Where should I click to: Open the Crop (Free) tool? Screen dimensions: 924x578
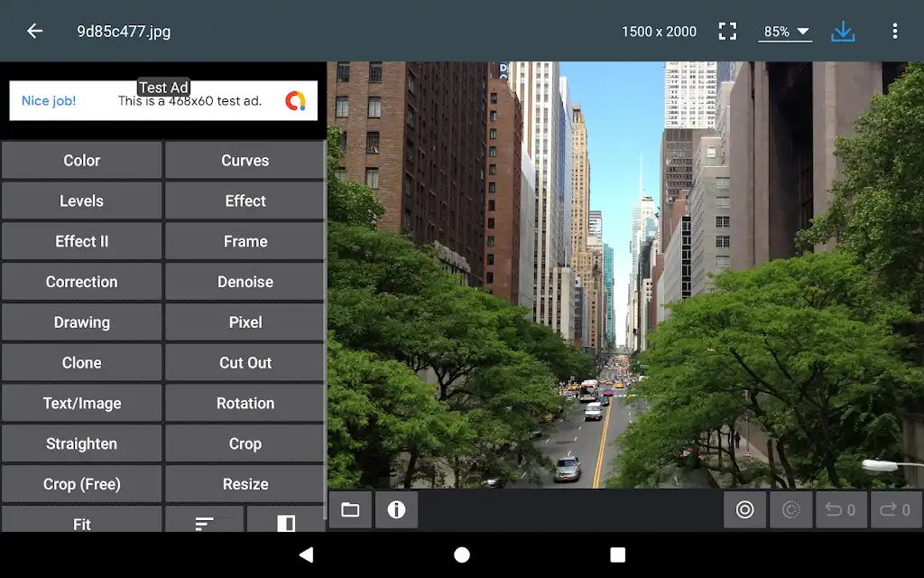pyautogui.click(x=81, y=484)
